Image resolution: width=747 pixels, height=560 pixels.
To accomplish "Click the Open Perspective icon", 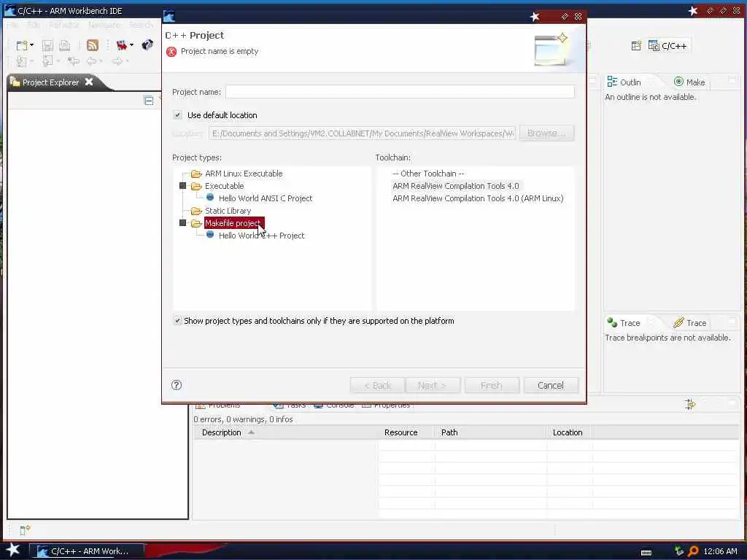I will 636,46.
